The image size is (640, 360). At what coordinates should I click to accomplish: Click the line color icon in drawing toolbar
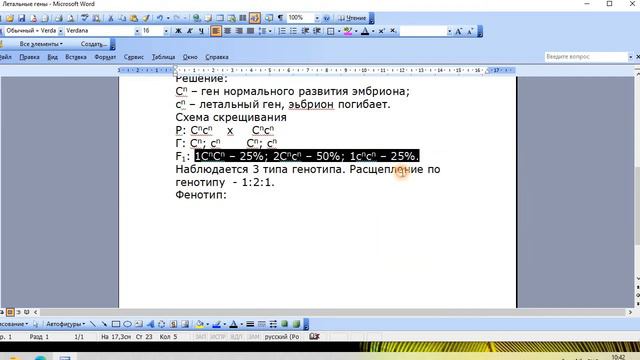[216, 324]
